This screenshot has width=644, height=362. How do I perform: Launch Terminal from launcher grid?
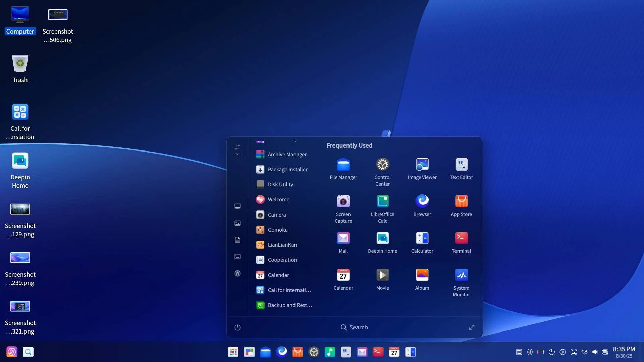[461, 243]
